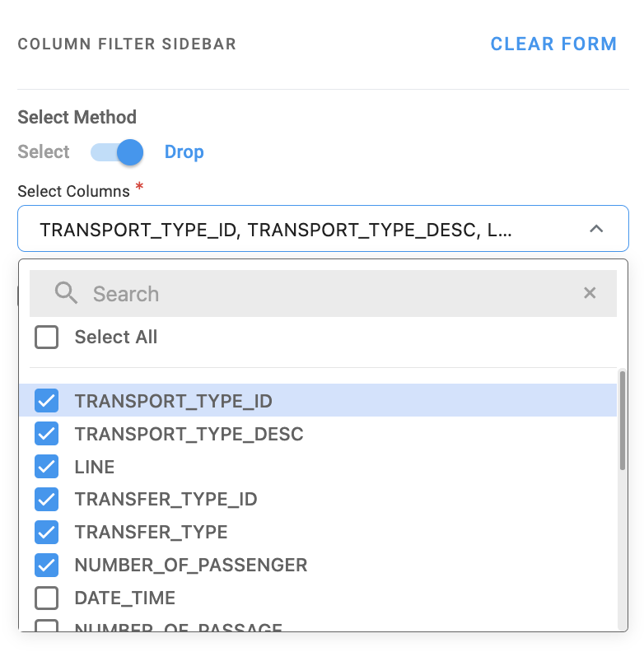Uncheck the NUMBER_OF_PASSENGER checkbox
This screenshot has height=652, width=644.
[47, 565]
